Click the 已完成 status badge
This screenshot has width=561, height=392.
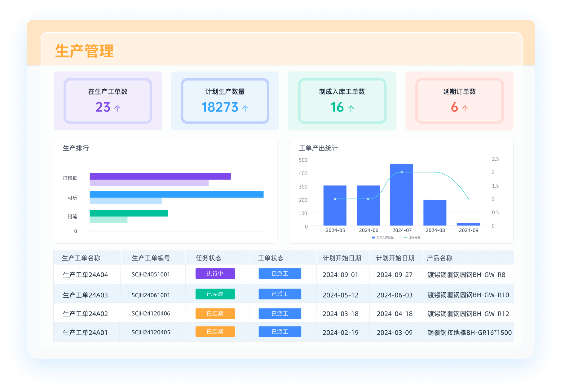(x=215, y=294)
